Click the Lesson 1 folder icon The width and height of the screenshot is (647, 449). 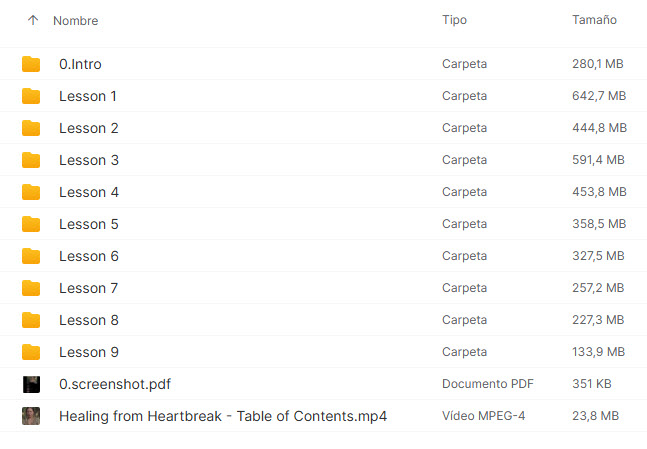coord(31,96)
